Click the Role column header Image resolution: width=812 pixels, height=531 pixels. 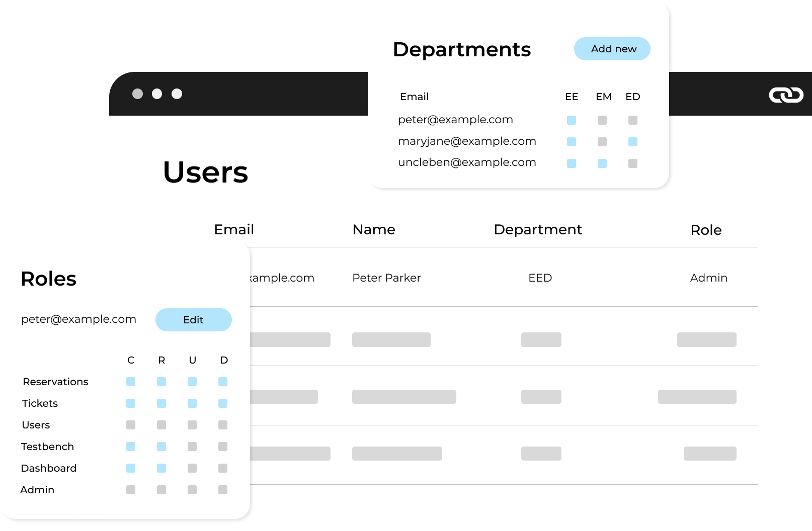pyautogui.click(x=706, y=230)
